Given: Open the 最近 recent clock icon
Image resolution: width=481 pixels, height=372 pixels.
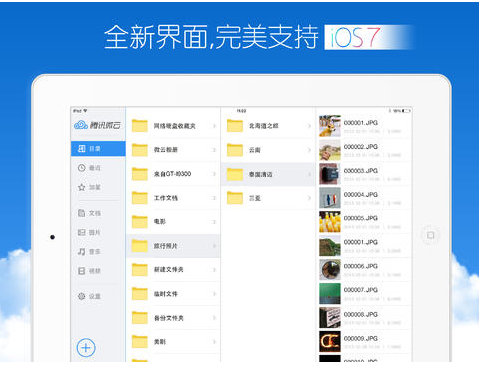Looking at the screenshot, I should point(82,168).
